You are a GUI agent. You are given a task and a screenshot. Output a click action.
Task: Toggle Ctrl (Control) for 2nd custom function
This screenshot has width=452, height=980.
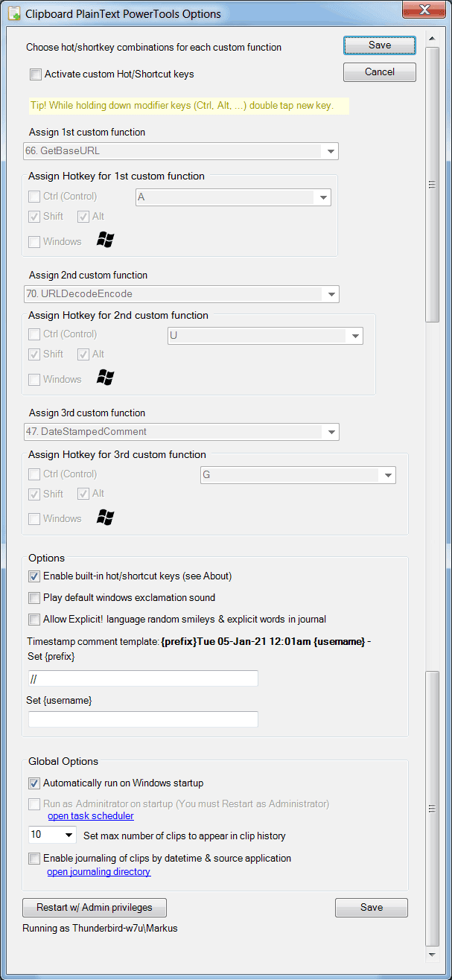(x=34, y=334)
